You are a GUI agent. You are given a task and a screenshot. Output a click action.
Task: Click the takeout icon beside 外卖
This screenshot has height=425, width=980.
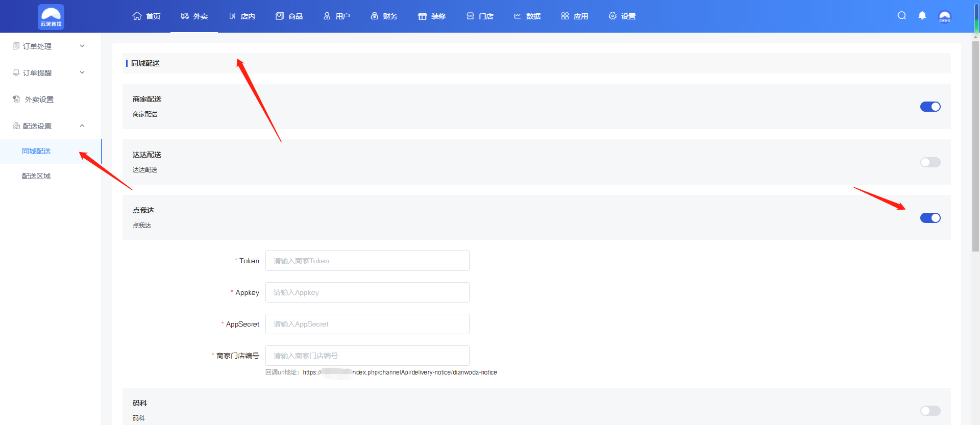click(x=185, y=16)
